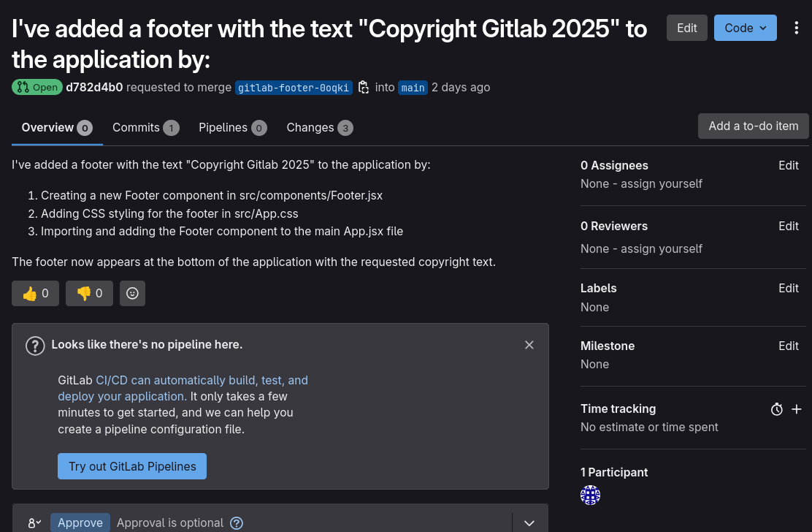This screenshot has width=812, height=532.
Task: Click the Open status badge
Action: [37, 87]
